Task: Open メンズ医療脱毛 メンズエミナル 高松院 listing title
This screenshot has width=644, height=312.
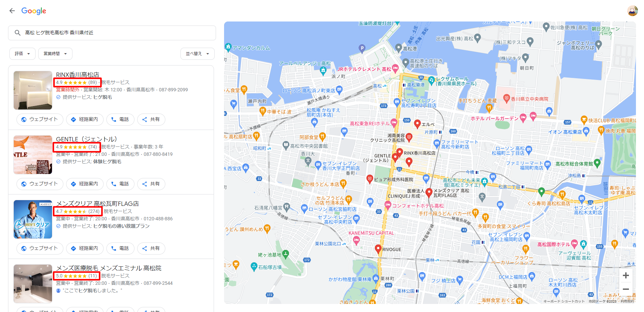Action: click(x=109, y=268)
